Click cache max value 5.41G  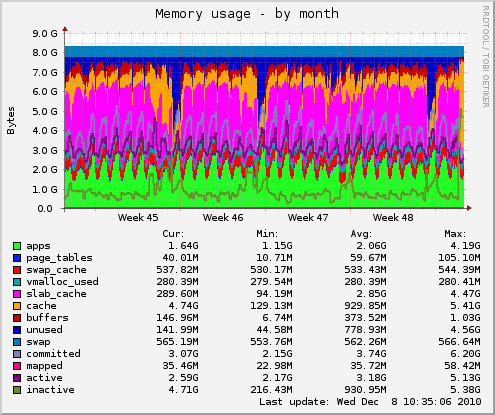[x=465, y=306]
